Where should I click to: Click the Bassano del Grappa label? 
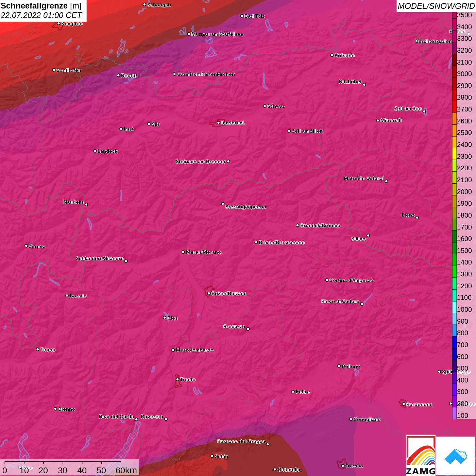(241, 441)
